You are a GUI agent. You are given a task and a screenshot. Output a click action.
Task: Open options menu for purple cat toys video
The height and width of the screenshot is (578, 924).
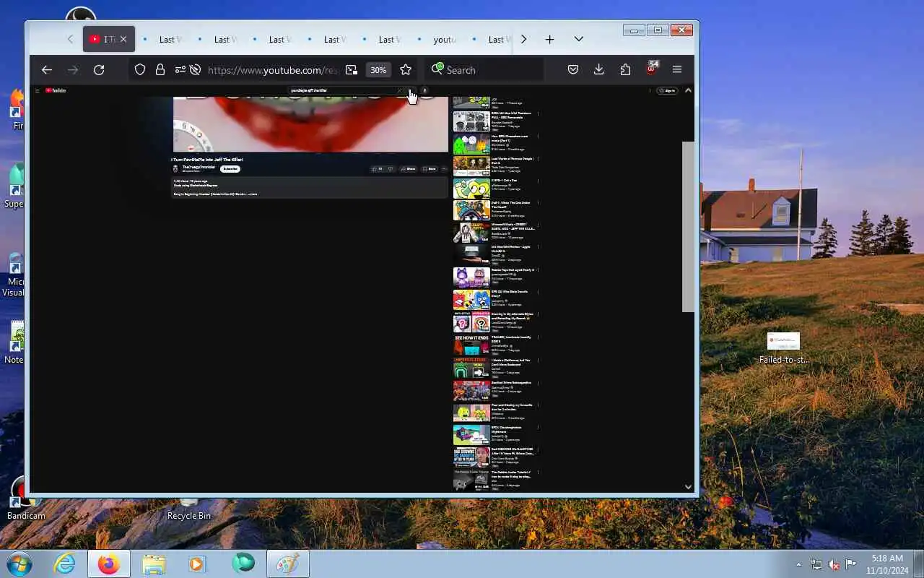pyautogui.click(x=538, y=270)
